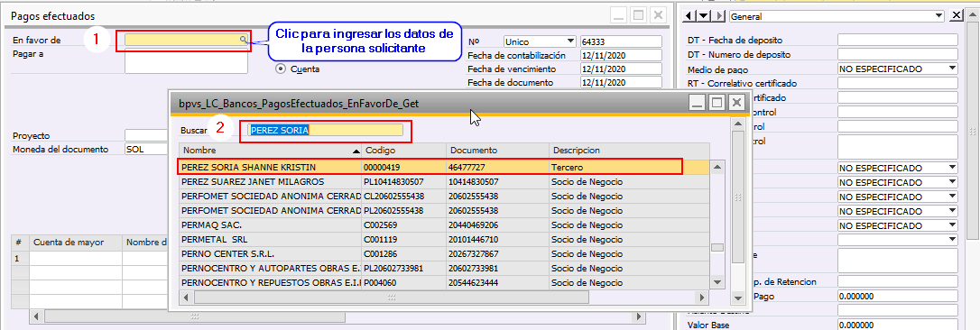
Task: Sort by the Nombre column header
Action: tap(270, 151)
